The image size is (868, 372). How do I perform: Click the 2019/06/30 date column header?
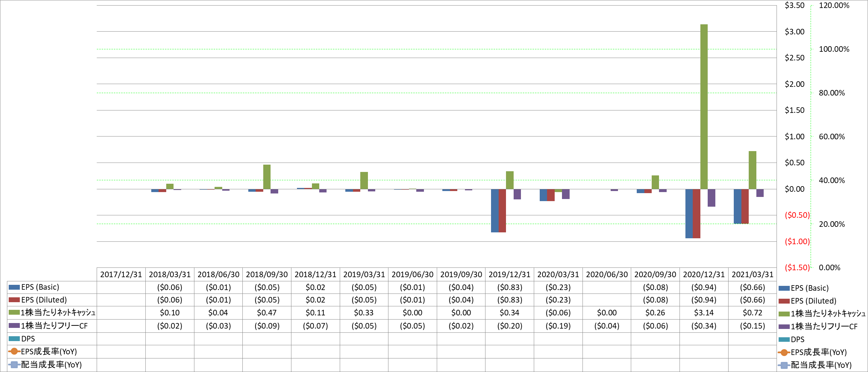point(412,275)
